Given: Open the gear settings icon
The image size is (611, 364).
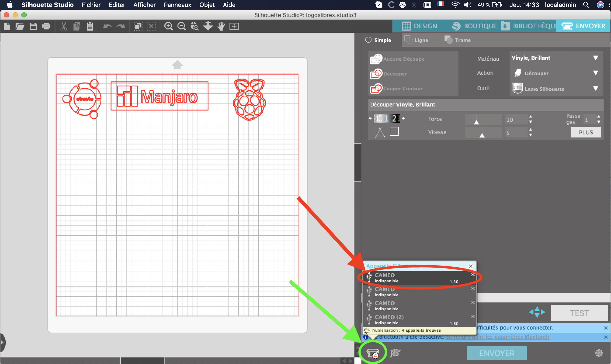Looking at the screenshot, I should tap(599, 353).
